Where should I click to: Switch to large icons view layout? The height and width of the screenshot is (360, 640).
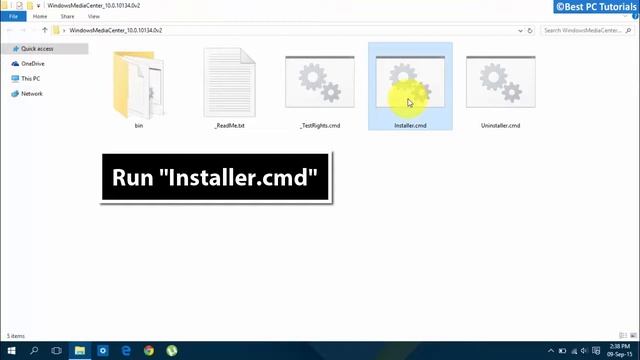pyautogui.click(x=633, y=336)
